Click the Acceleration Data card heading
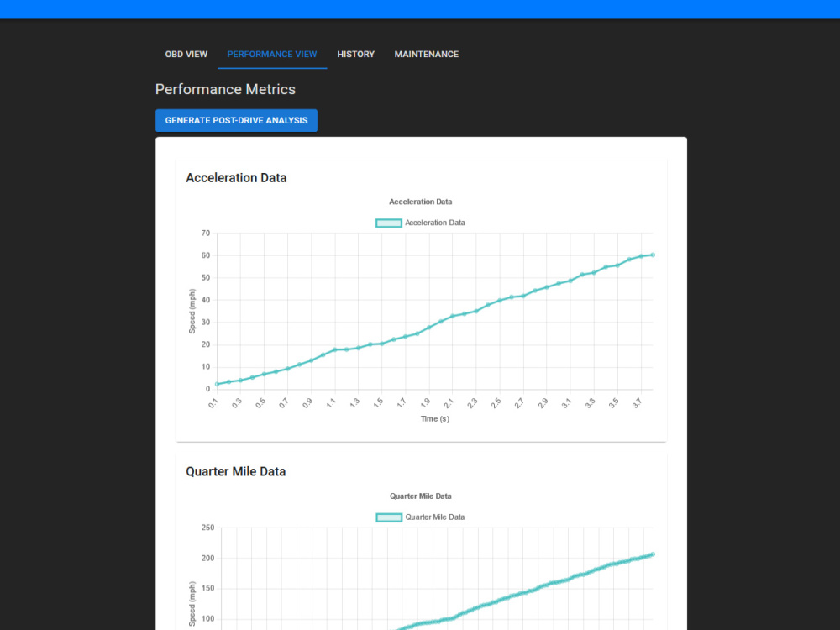The height and width of the screenshot is (630, 840). (236, 178)
